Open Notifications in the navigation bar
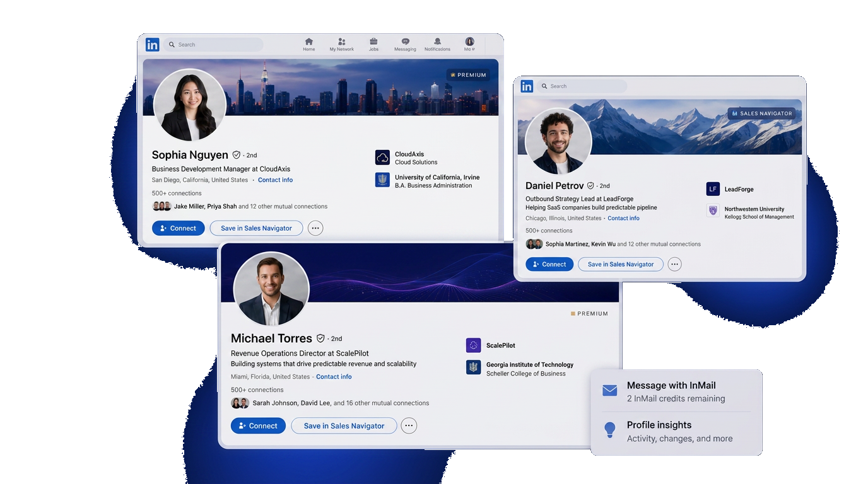Image resolution: width=868 pixels, height=484 pixels. 437,44
